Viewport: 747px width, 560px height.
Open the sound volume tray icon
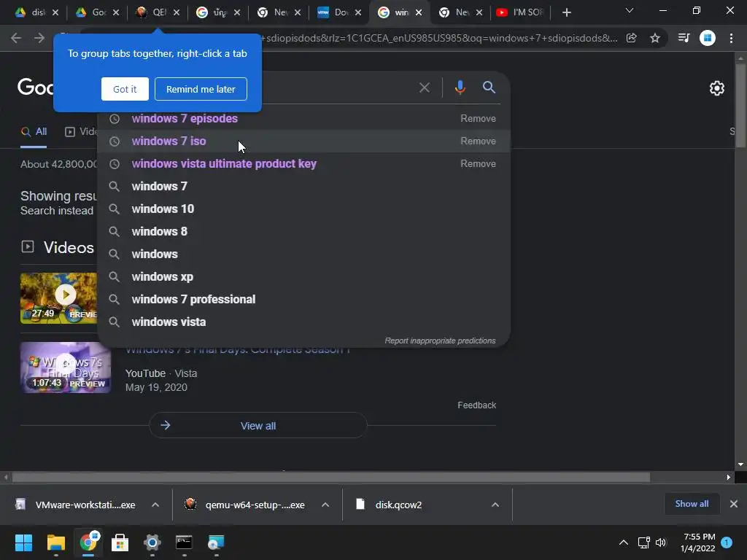(661, 542)
